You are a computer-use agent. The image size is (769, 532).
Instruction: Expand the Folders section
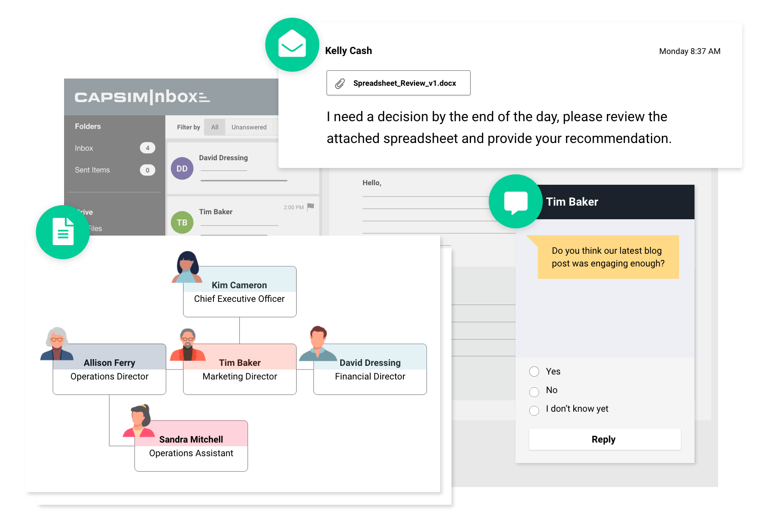88,126
